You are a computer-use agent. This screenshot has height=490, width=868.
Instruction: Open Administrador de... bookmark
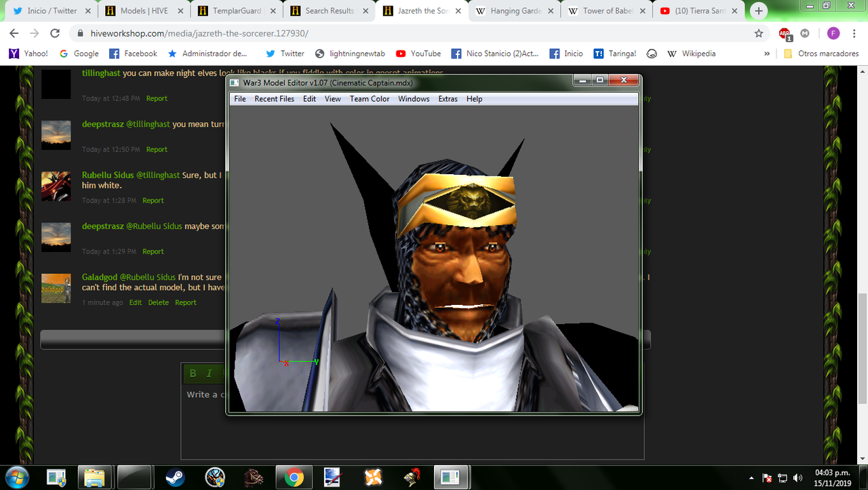[208, 54]
